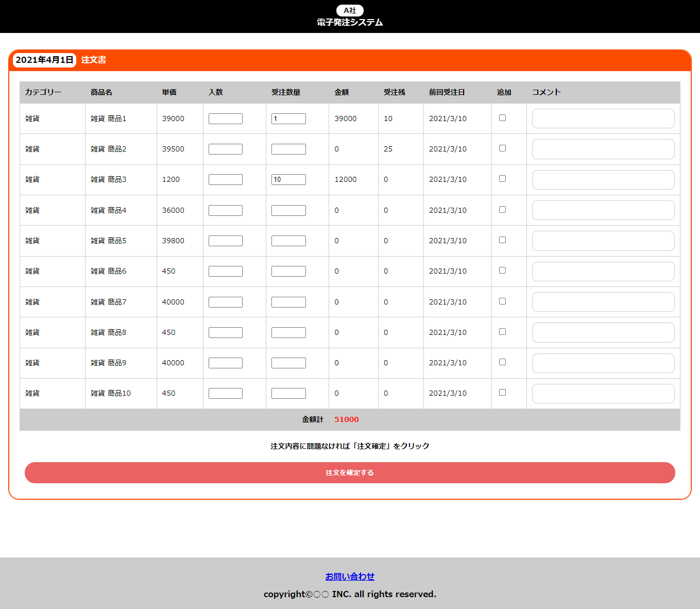The image size is (700, 609).
Task: Click the 2021年4月1日 date badge
Action: 45,60
